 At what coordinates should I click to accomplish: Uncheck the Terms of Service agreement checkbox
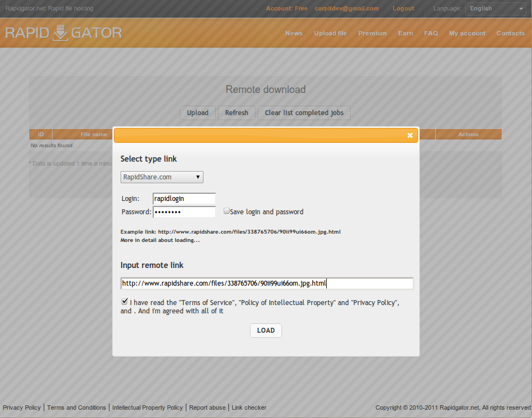(x=124, y=301)
